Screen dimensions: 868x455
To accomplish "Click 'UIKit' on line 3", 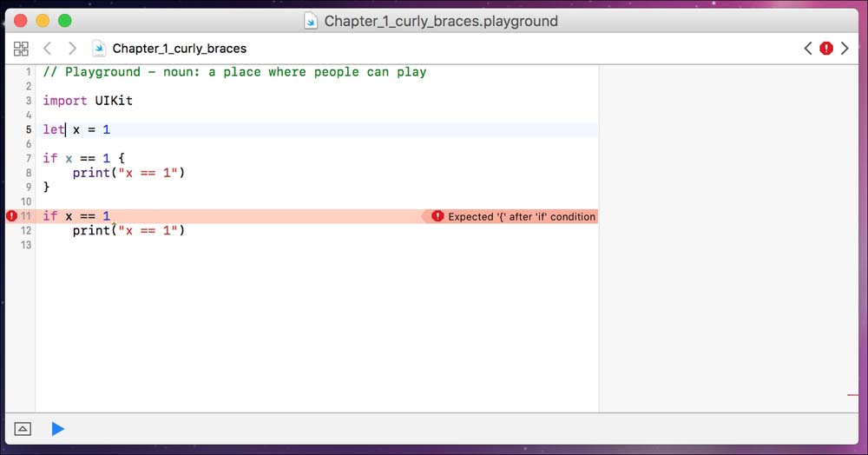I will pos(114,101).
